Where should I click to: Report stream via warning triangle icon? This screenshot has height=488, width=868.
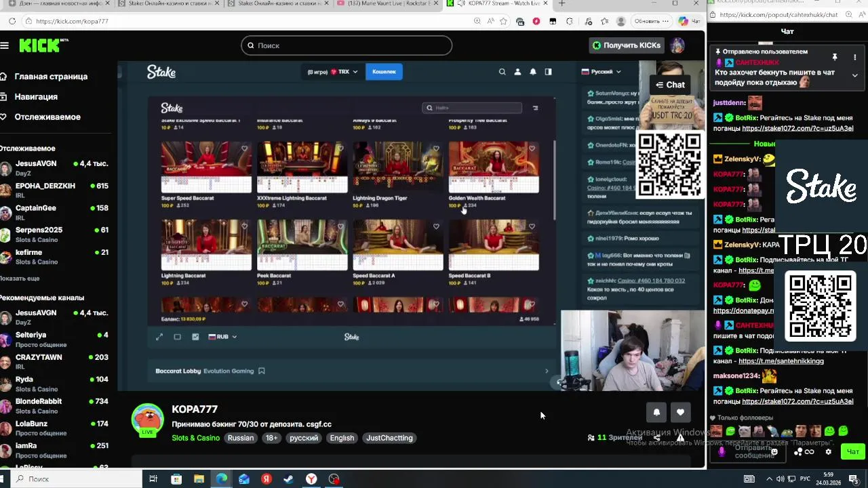680,438
